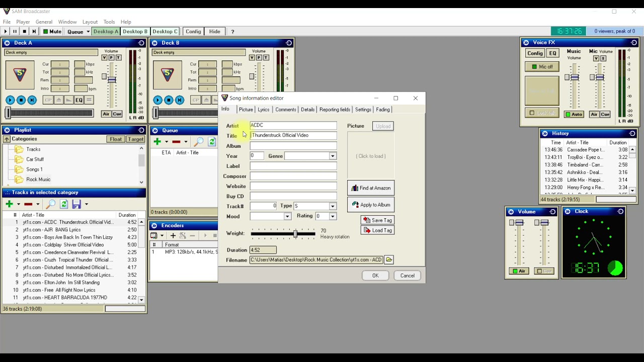This screenshot has width=644, height=362.
Task: Click the Categories up-arrow icon
Action: [x=7, y=139]
